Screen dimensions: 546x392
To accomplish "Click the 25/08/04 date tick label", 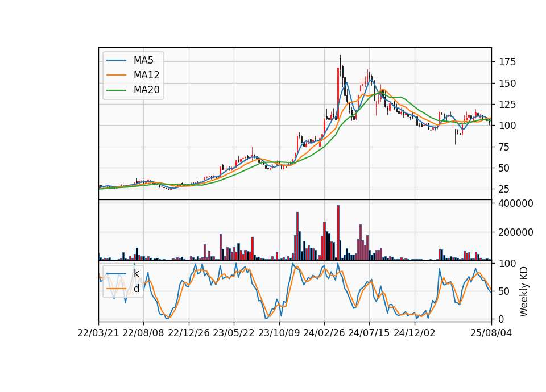I will [x=491, y=333].
